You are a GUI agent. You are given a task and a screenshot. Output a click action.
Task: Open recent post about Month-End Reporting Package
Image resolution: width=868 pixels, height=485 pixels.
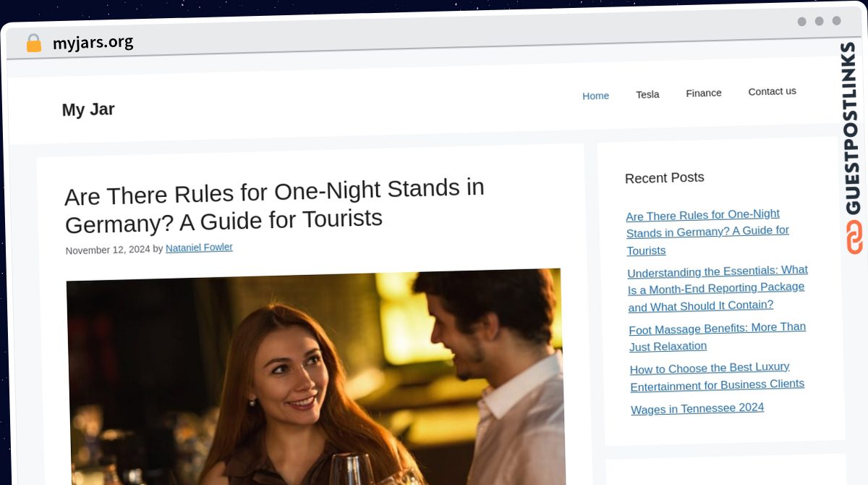click(x=718, y=289)
